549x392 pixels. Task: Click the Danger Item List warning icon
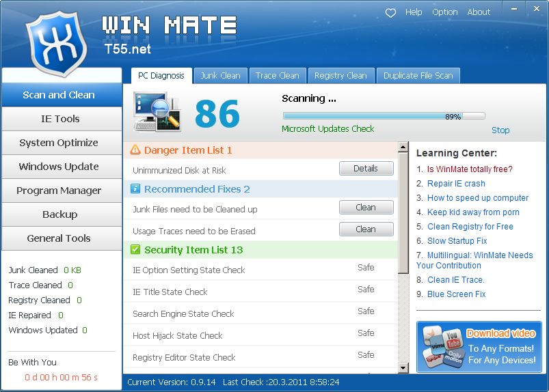coord(135,150)
